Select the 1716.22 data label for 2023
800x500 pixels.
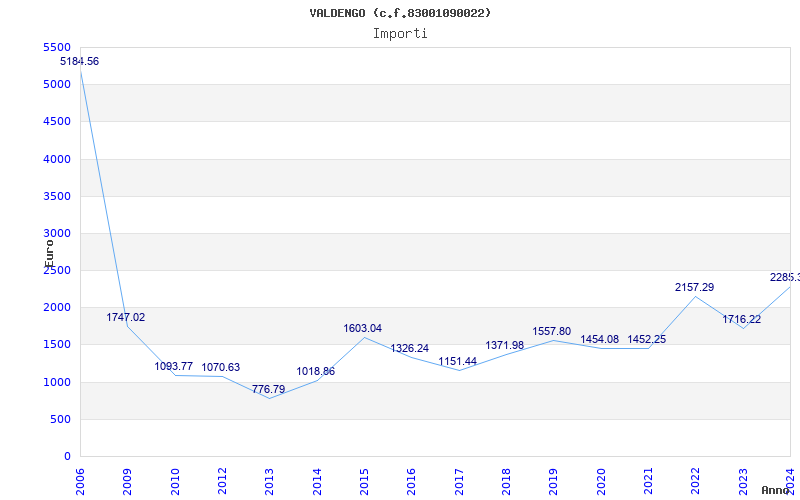(x=741, y=319)
